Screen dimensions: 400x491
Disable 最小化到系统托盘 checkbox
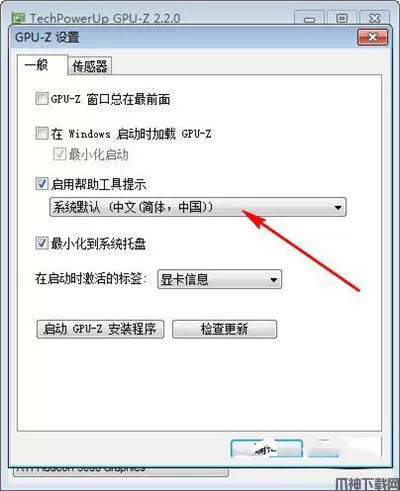[42, 243]
